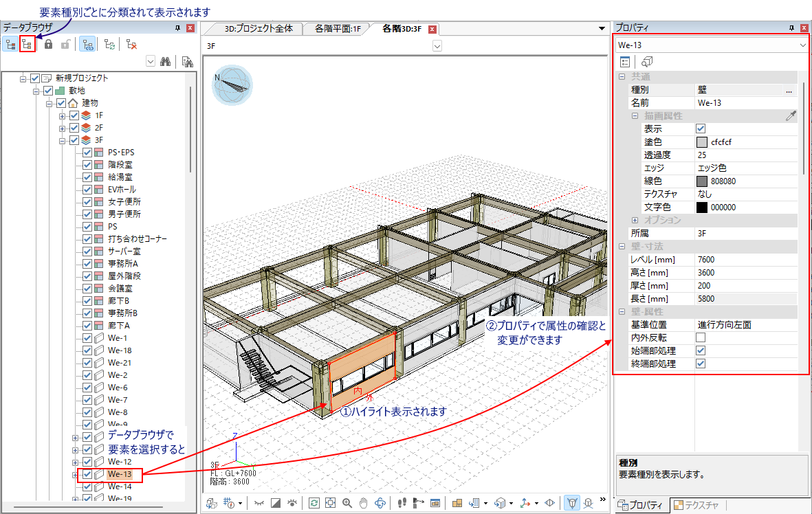The height and width of the screenshot is (514, 812).
Task: Click the 塗色 color swatch cfcfcf
Action: (701, 142)
